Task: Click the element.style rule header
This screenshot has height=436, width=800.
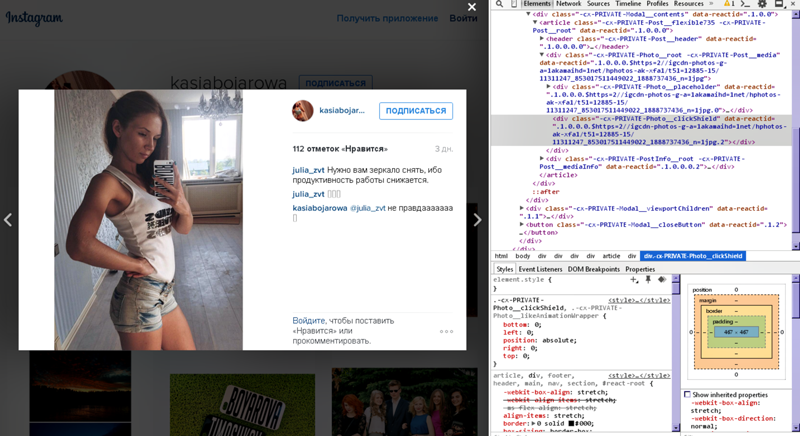Action: click(x=522, y=279)
